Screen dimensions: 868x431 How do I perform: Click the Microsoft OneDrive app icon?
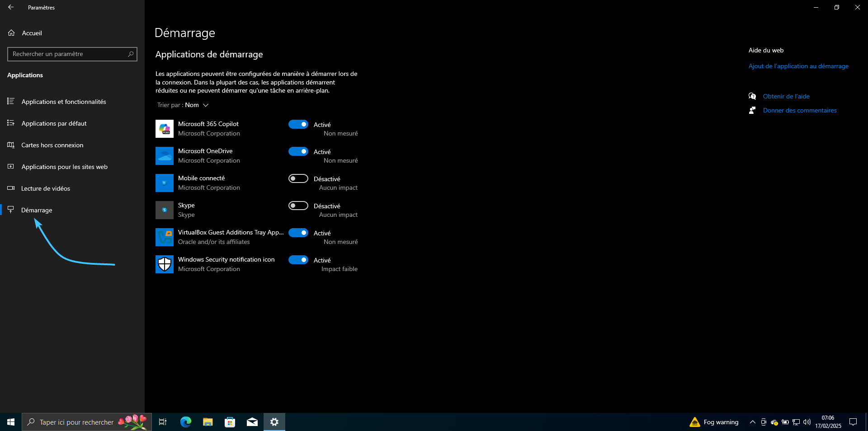(x=165, y=156)
